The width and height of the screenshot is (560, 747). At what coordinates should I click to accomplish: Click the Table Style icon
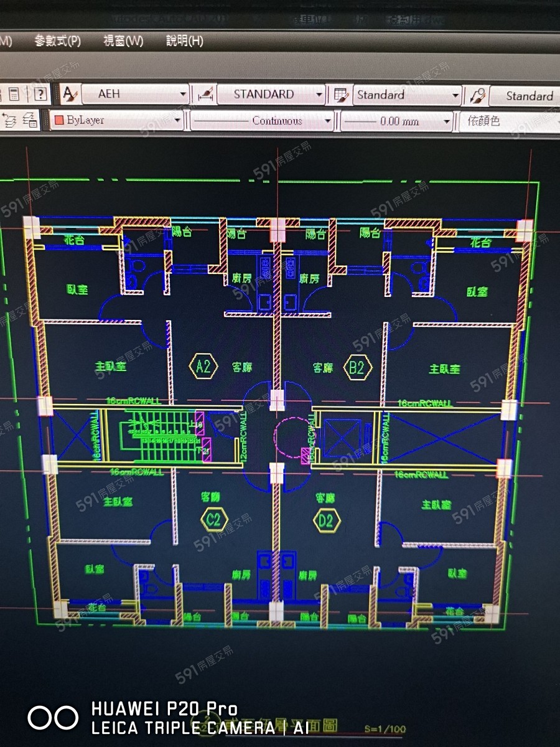[x=340, y=95]
